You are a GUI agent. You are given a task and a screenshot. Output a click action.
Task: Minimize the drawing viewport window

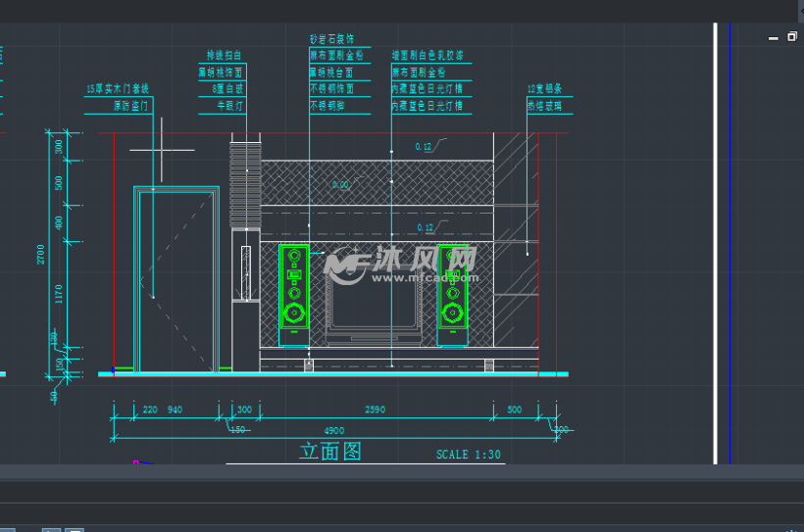774,37
